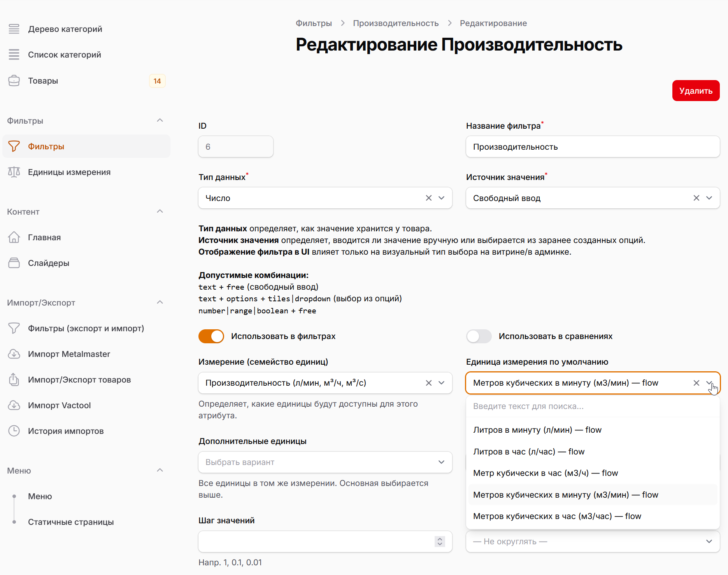Screen dimensions: 728x575
Task: Go to Производительность breadcrumb link
Action: pos(396,23)
